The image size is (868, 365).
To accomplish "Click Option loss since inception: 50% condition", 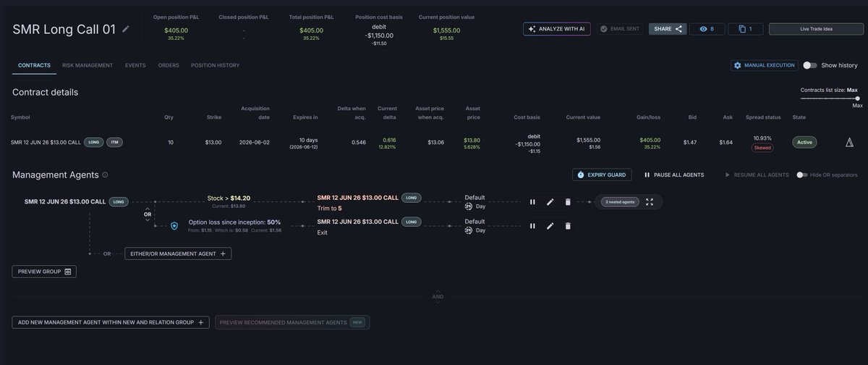I will pyautogui.click(x=234, y=222).
